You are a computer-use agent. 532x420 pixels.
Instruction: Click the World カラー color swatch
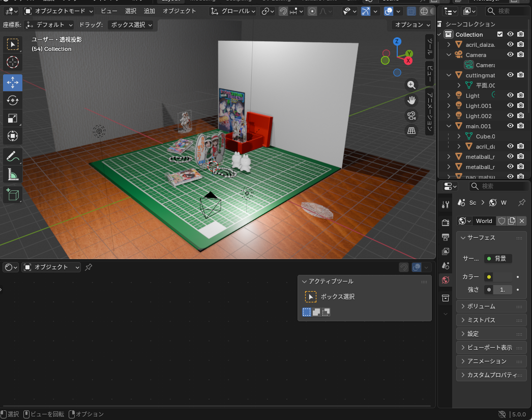503,276
